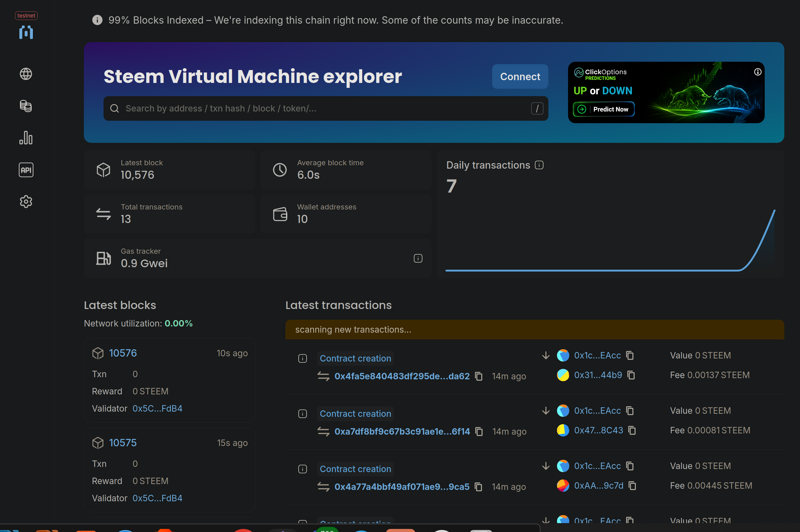This screenshot has width=800, height=532.
Task: Copy sender 0x1c...EAcc in 0xa7df8bf9... transaction
Action: tap(630, 411)
